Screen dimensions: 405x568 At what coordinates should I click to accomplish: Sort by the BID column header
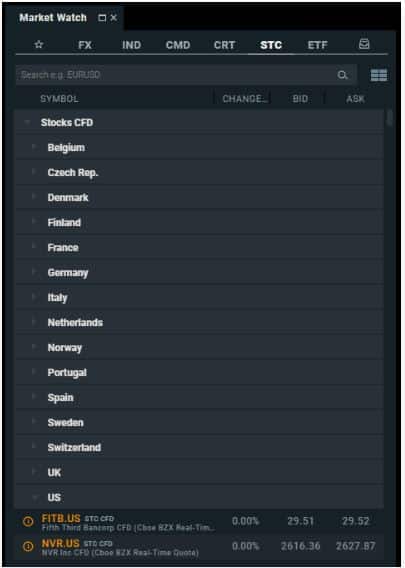[x=300, y=99]
